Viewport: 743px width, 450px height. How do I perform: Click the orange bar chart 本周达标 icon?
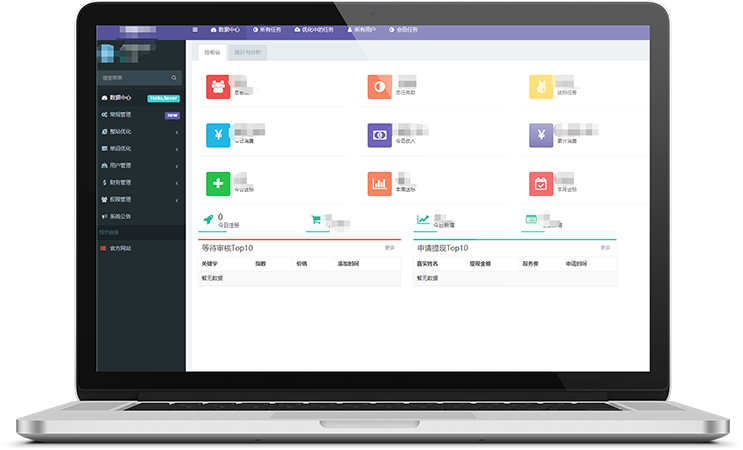pos(379,183)
